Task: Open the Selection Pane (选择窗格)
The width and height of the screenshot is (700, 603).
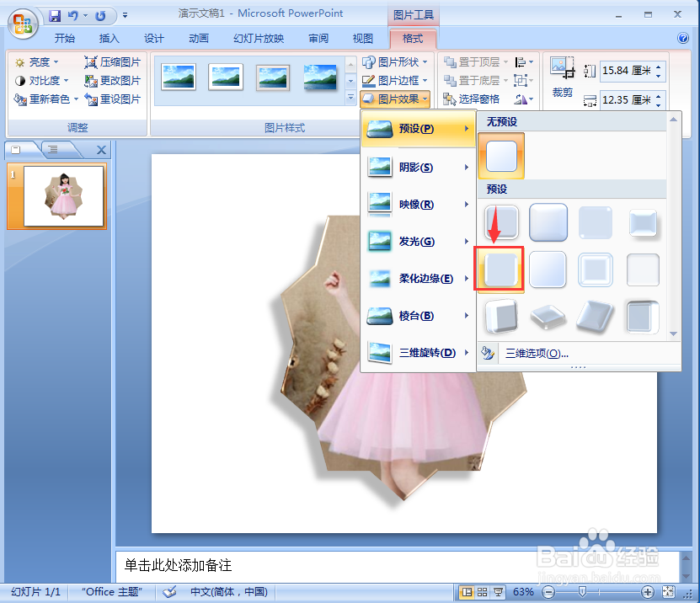Action: (x=472, y=99)
